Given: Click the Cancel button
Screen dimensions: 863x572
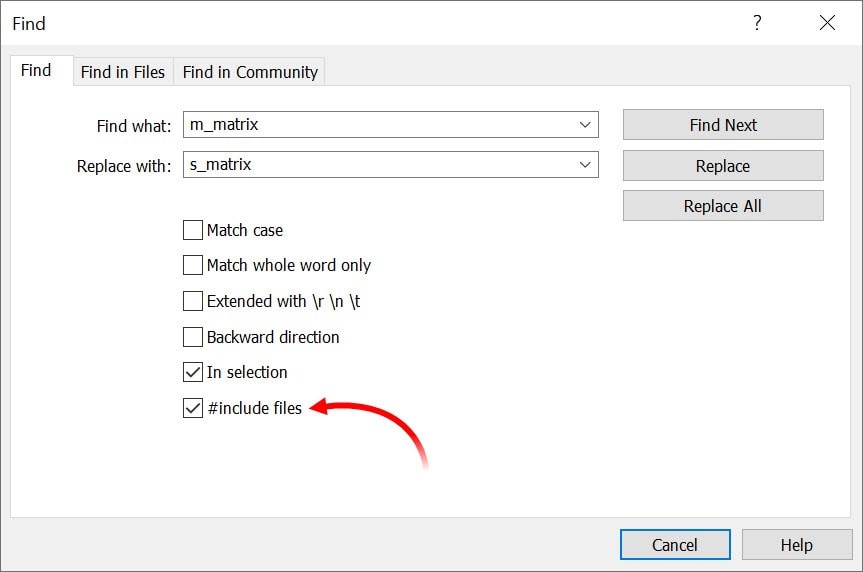Looking at the screenshot, I should pos(674,545).
